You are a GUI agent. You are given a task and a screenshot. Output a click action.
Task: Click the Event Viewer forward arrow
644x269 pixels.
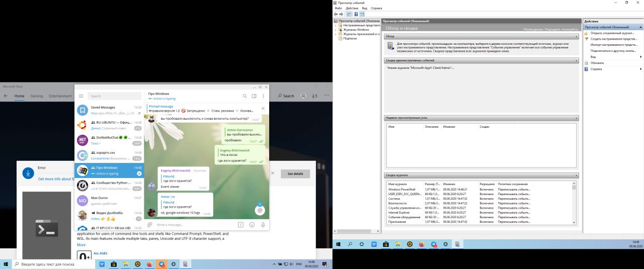click(342, 15)
